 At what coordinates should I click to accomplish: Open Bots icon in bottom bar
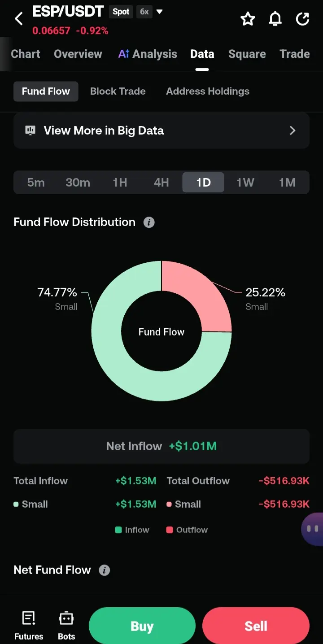click(x=66, y=626)
